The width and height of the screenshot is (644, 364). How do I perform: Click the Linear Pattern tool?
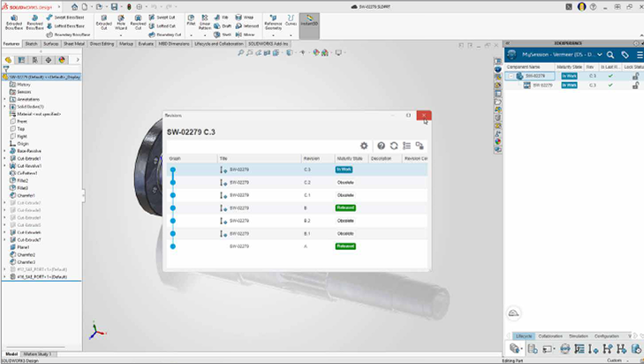point(205,23)
